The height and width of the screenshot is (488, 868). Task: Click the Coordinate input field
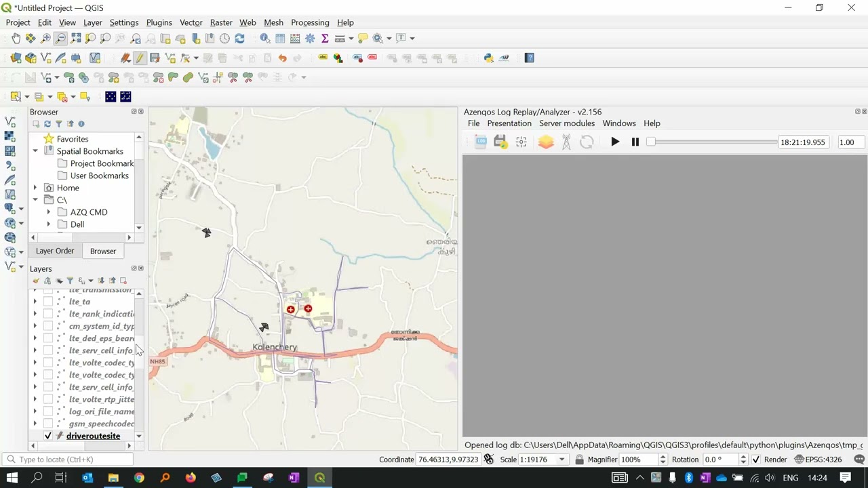(449, 460)
